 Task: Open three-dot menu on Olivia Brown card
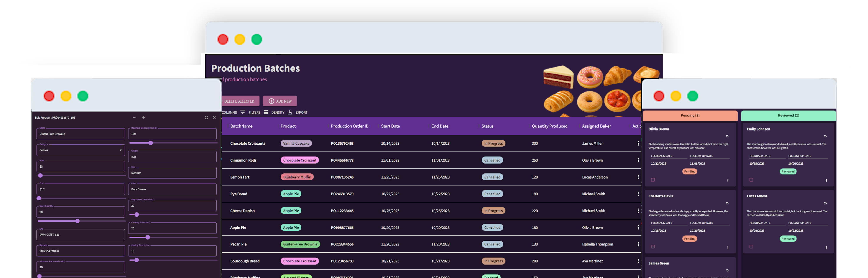pos(728,180)
